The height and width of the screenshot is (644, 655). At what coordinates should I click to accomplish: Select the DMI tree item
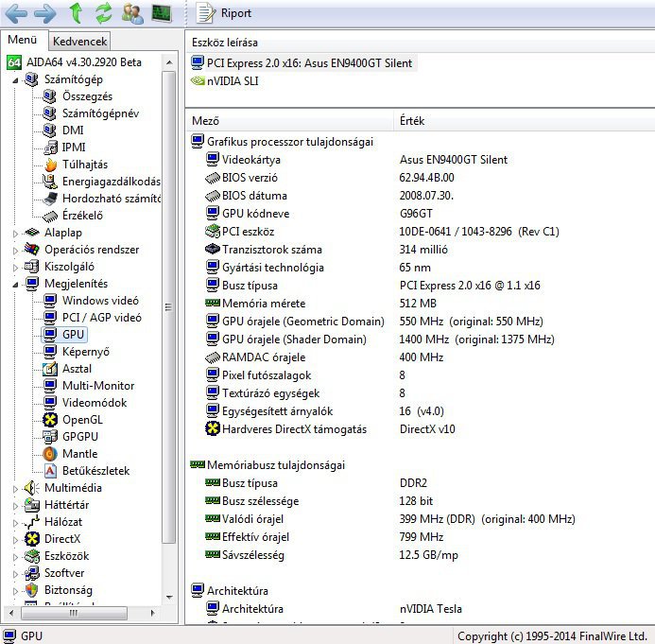(x=73, y=131)
